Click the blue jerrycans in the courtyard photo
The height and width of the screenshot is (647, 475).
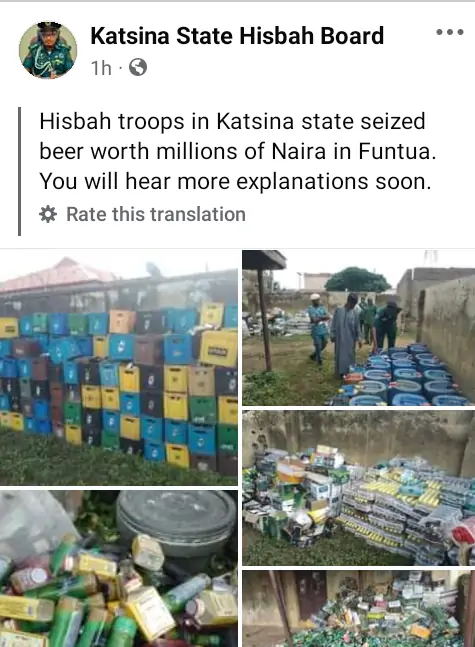click(x=400, y=375)
